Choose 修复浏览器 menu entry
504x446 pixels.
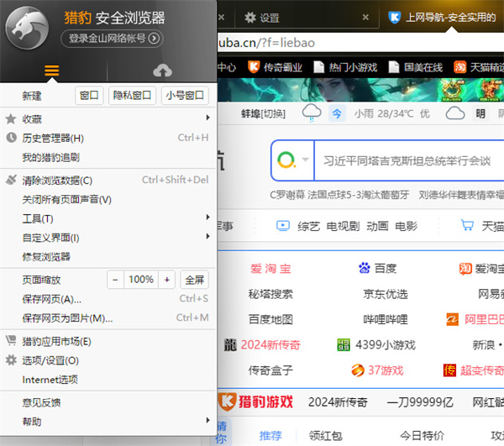[108, 257]
